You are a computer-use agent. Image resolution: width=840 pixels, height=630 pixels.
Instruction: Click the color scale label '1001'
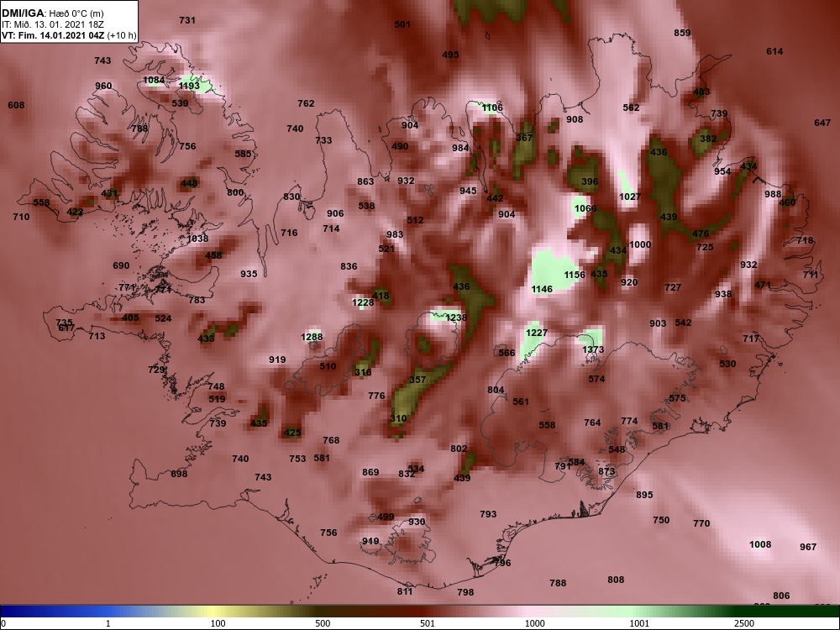point(639,623)
